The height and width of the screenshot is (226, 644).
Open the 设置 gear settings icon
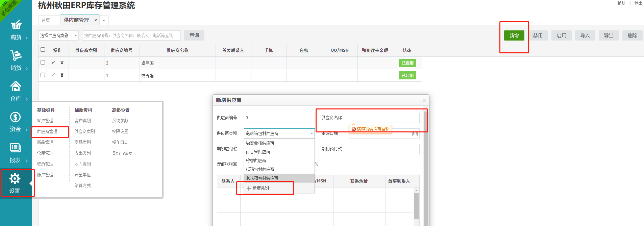[15, 178]
